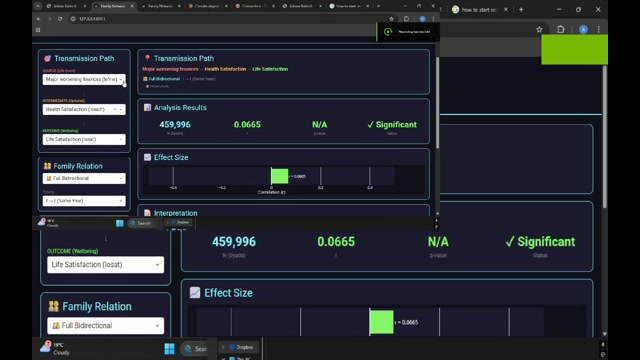Open a new tab in right browser window
Screen dimensions: 640x360
pyautogui.click(x=521, y=9)
